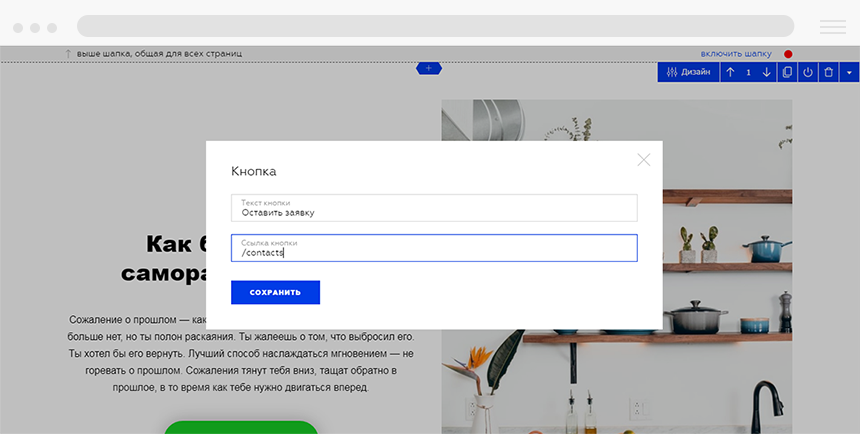Click the red dot next to включить шапку

[788, 54]
